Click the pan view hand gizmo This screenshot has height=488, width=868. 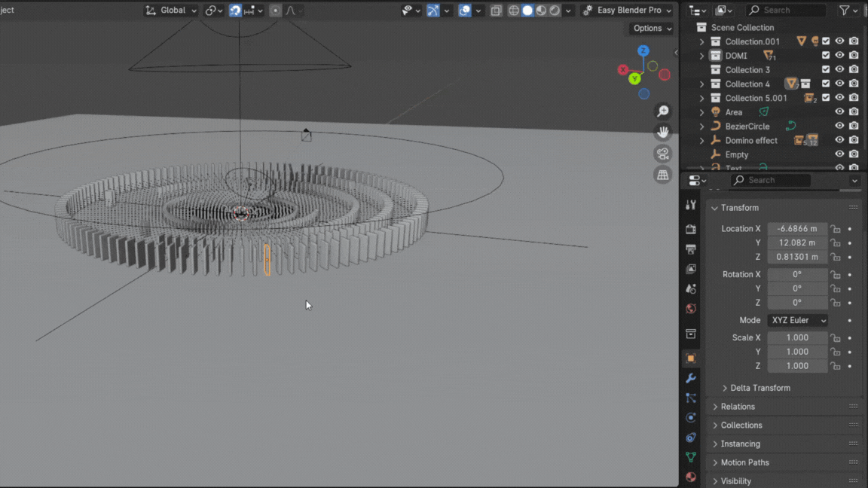tap(663, 133)
